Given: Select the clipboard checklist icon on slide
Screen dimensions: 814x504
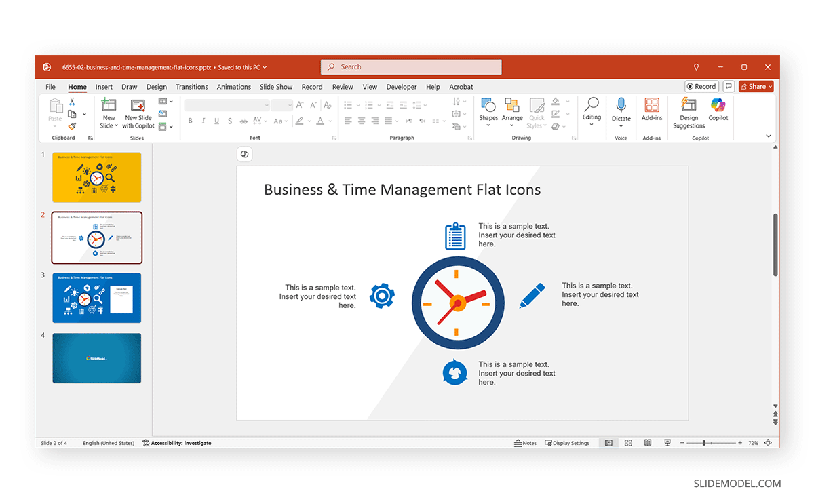Looking at the screenshot, I should pyautogui.click(x=455, y=236).
